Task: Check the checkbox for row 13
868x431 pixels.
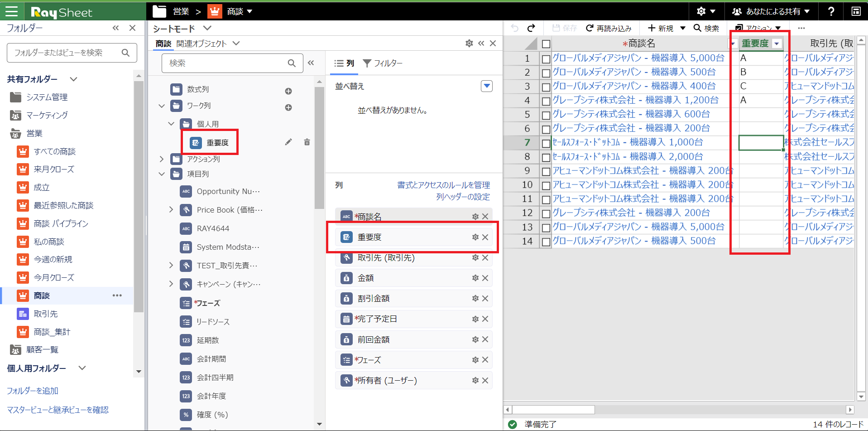Action: 546,228
